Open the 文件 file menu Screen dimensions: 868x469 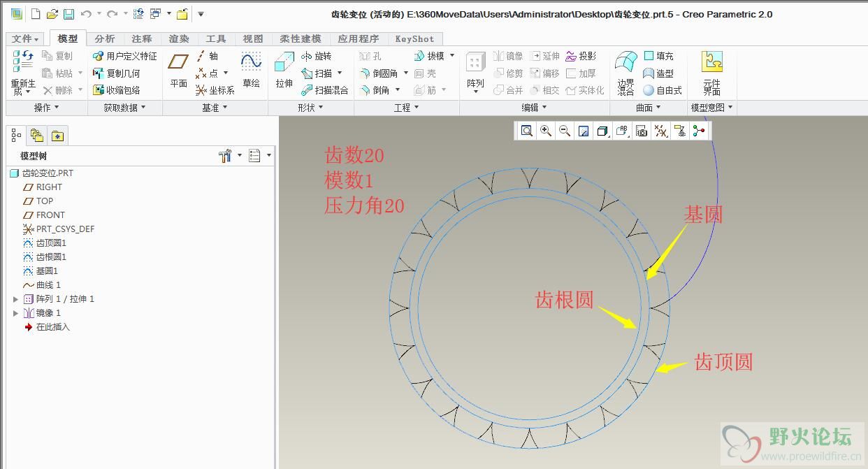[25, 39]
